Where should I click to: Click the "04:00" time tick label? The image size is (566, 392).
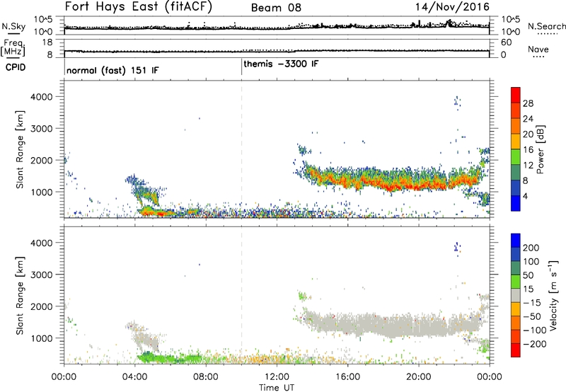134,377
